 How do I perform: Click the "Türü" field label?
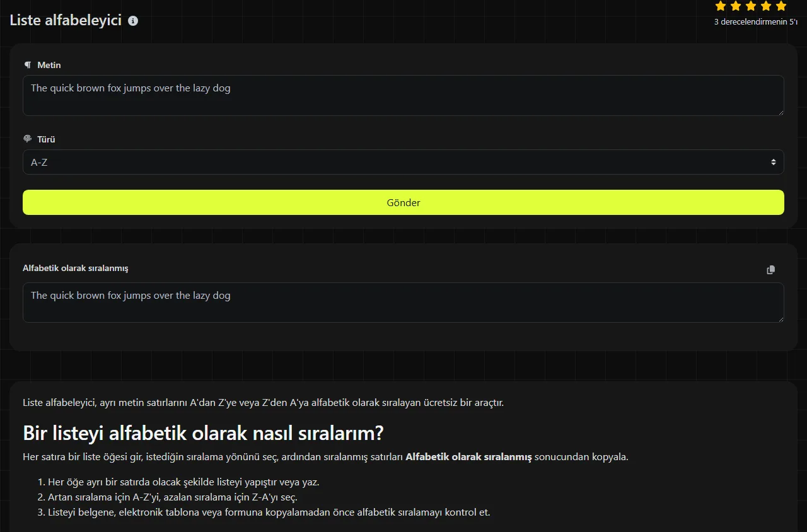(46, 139)
